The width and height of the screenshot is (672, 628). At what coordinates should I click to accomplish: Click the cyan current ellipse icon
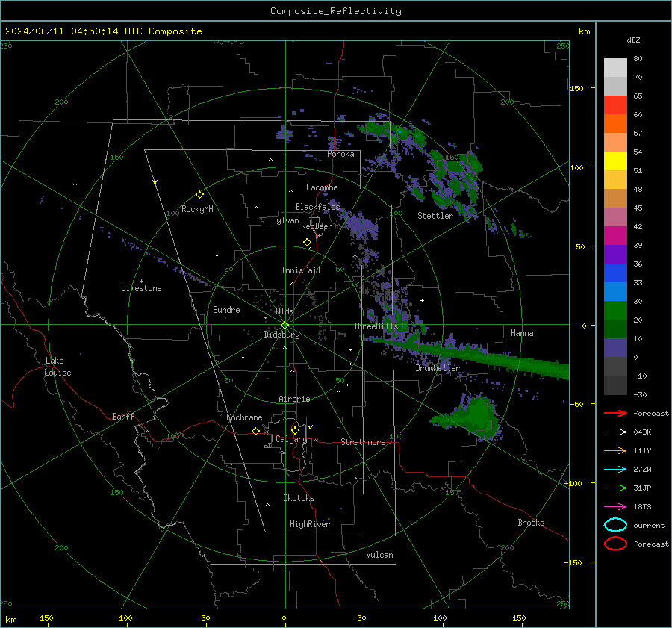(615, 525)
